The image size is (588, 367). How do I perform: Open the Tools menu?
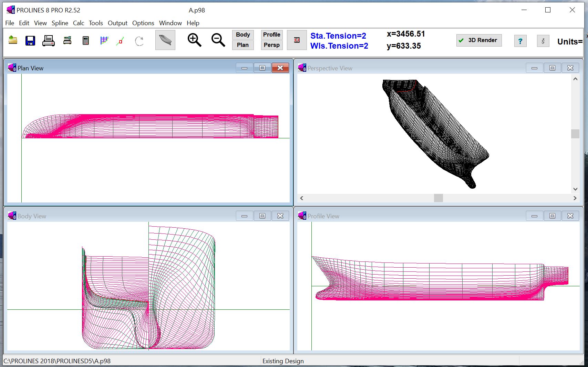point(96,23)
